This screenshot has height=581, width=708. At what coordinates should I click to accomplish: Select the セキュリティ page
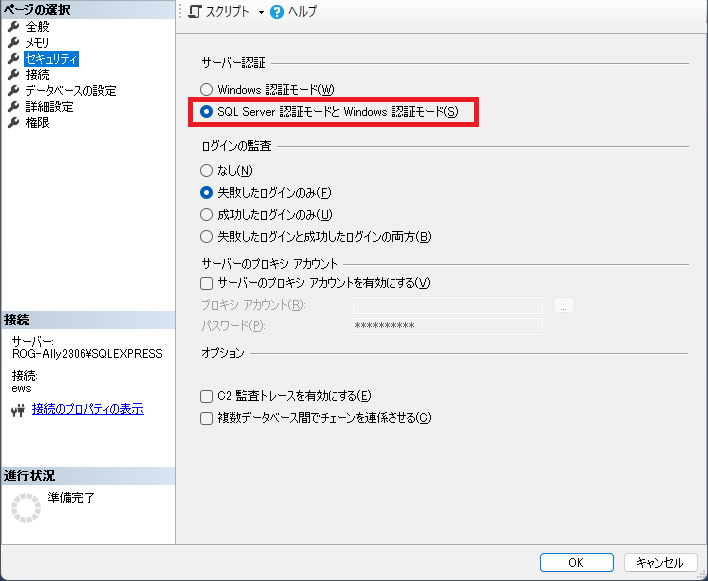pos(51,59)
